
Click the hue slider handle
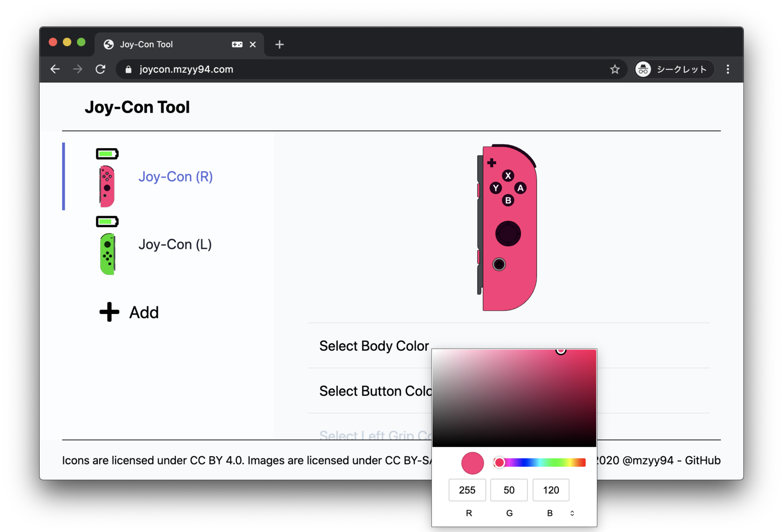(x=499, y=463)
